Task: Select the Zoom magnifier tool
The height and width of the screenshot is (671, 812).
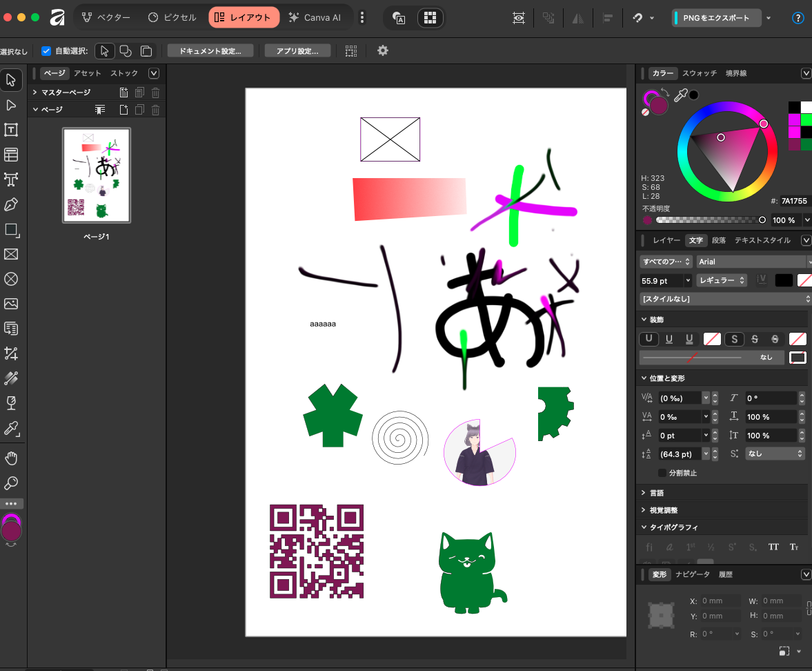Action: click(11, 483)
